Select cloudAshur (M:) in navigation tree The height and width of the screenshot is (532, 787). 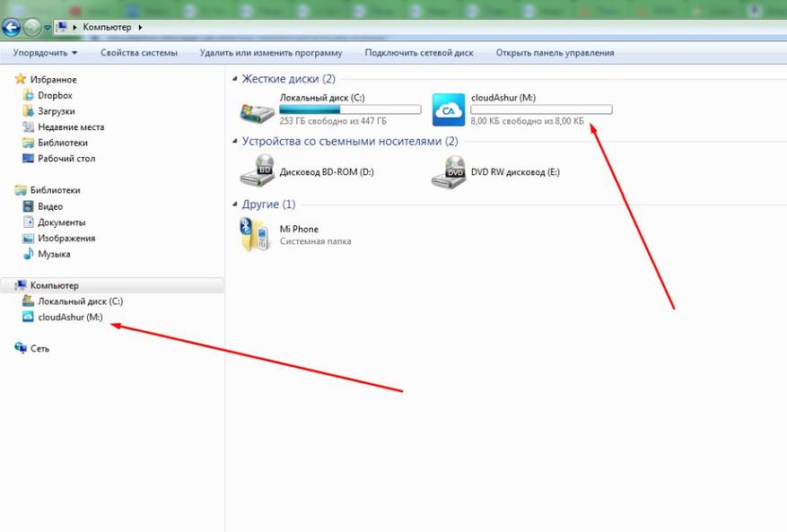point(70,318)
